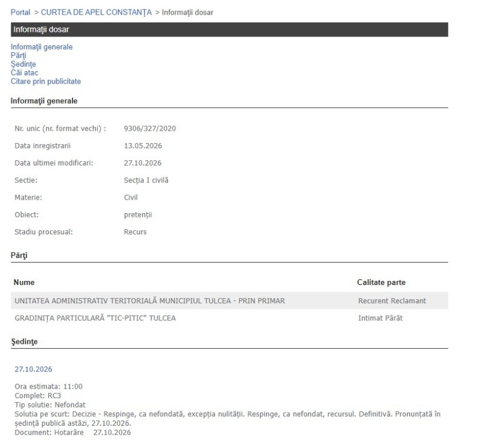Open the Portal breadcrumb link
The width and height of the screenshot is (504, 447).
click(20, 12)
